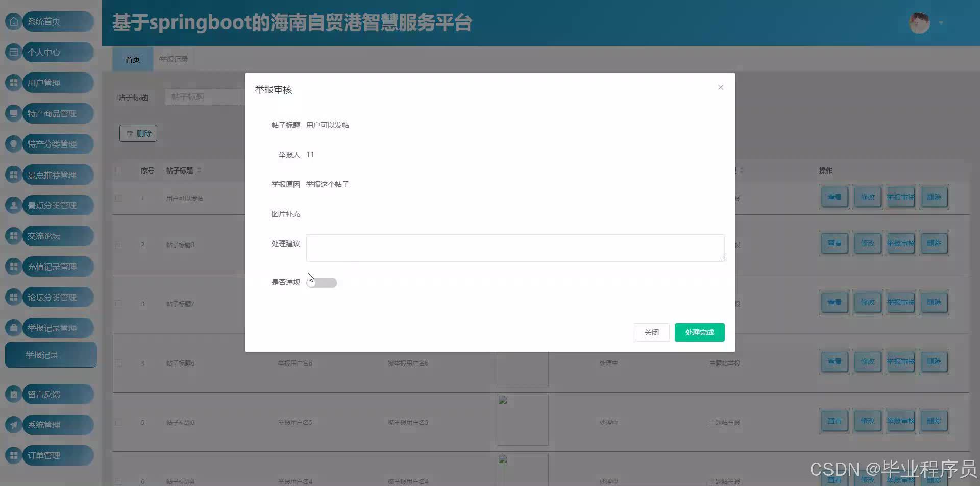Select the 系统管理 settings icon
Screen dimensions: 980x486
click(13, 425)
